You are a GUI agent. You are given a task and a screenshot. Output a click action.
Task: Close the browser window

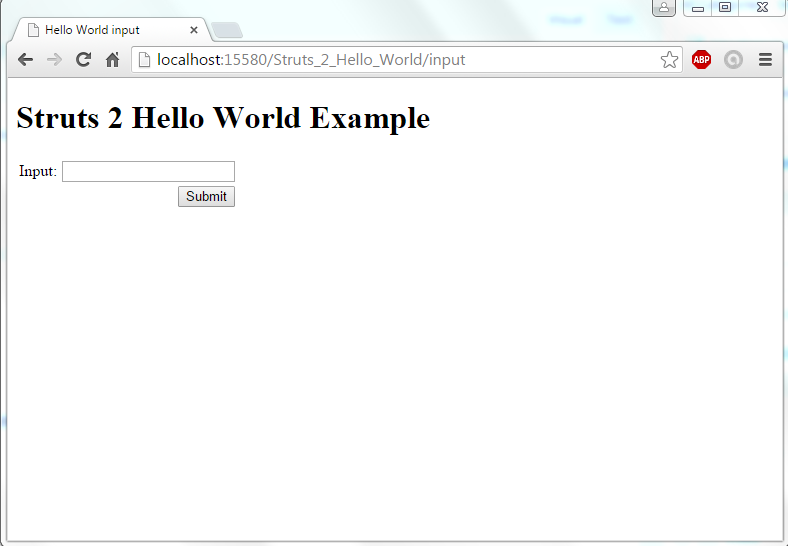tap(762, 8)
